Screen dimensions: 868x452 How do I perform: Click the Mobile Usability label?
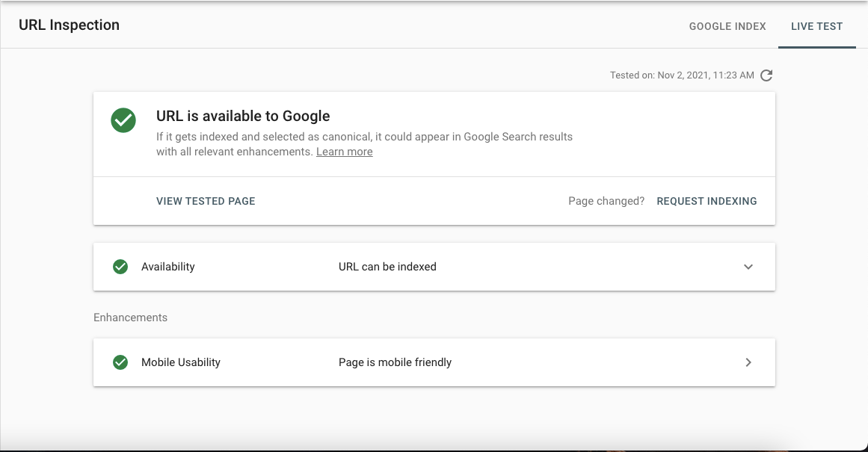coord(181,362)
